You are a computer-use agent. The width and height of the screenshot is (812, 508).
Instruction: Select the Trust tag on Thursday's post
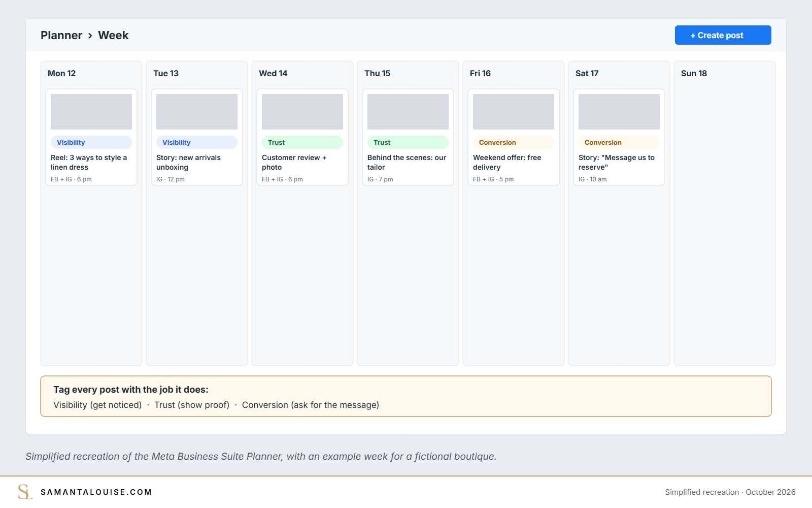(408, 142)
